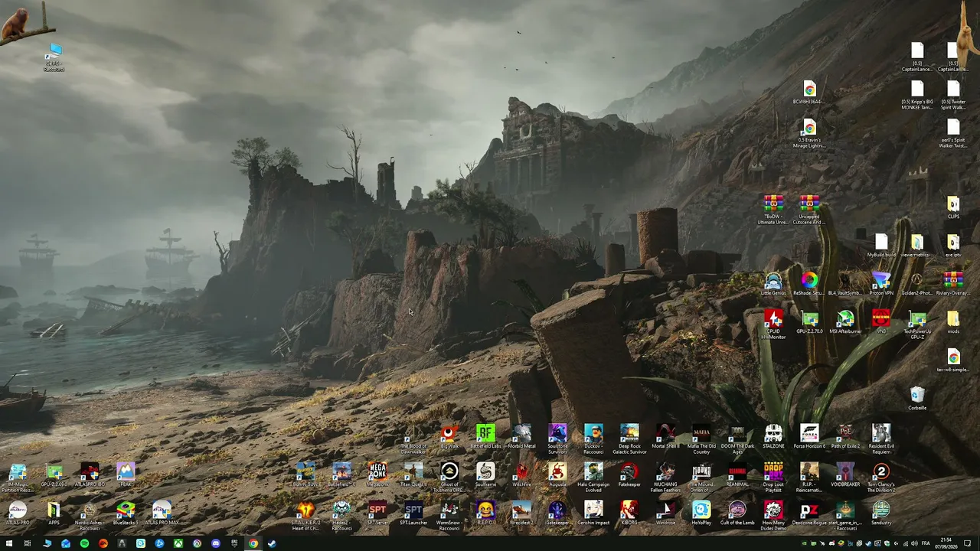Open the PEAK game shortcut
This screenshot has height=551, width=980.
(126, 475)
